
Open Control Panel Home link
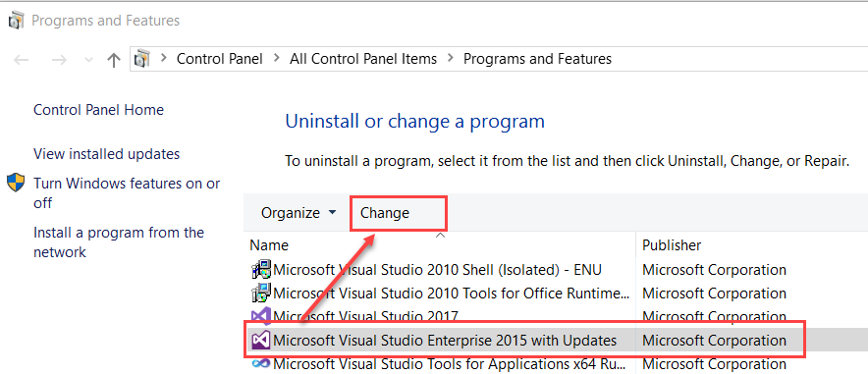tap(98, 110)
